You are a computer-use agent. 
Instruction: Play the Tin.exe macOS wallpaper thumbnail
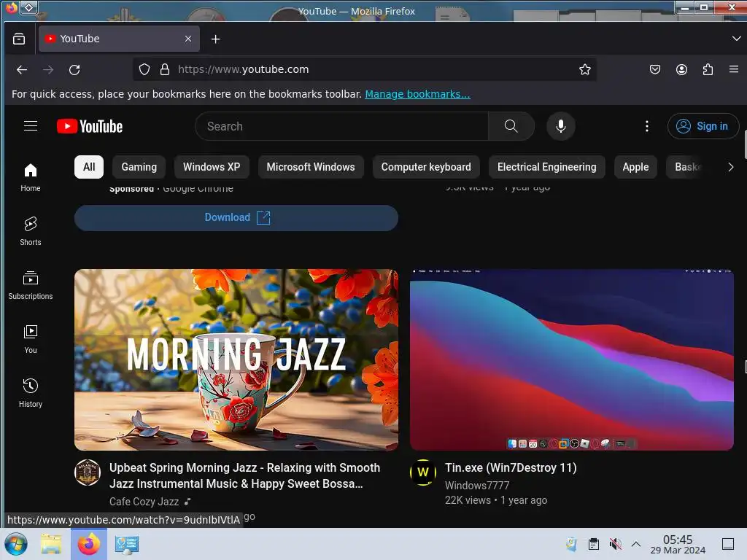pyautogui.click(x=572, y=360)
